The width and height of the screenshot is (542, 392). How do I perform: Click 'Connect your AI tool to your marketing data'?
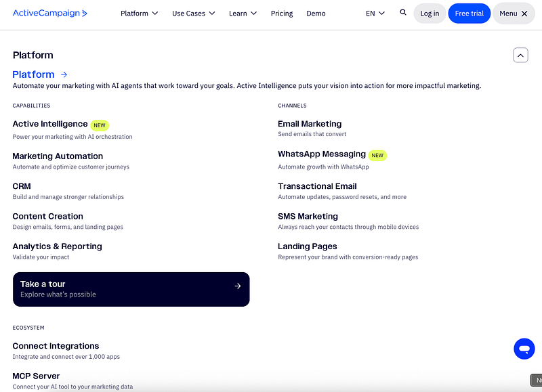click(x=72, y=387)
